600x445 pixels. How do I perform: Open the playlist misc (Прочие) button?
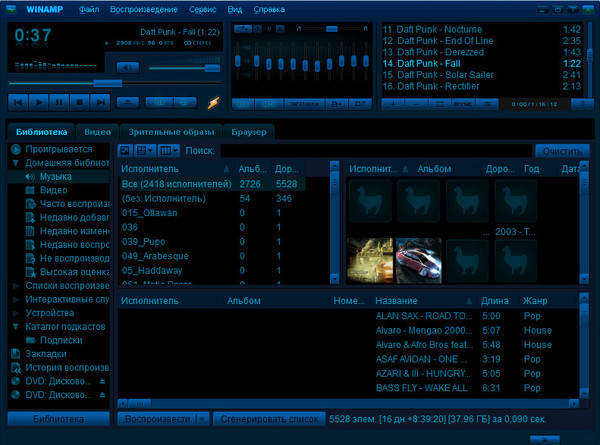(463, 104)
